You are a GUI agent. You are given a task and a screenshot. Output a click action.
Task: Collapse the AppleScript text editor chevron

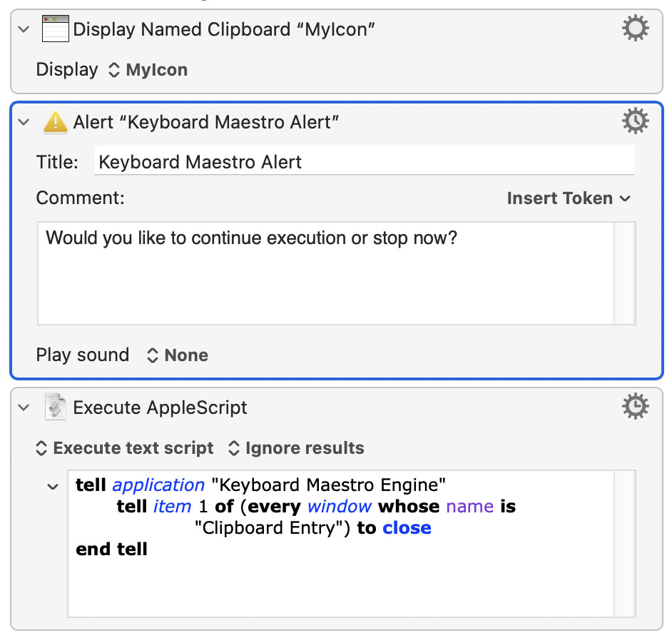tap(53, 487)
